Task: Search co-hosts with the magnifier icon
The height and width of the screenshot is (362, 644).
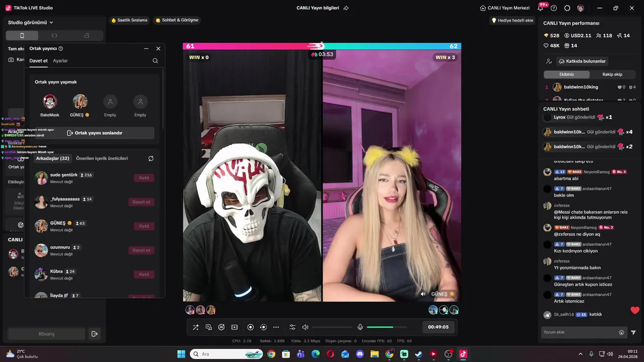Action: coord(155,61)
